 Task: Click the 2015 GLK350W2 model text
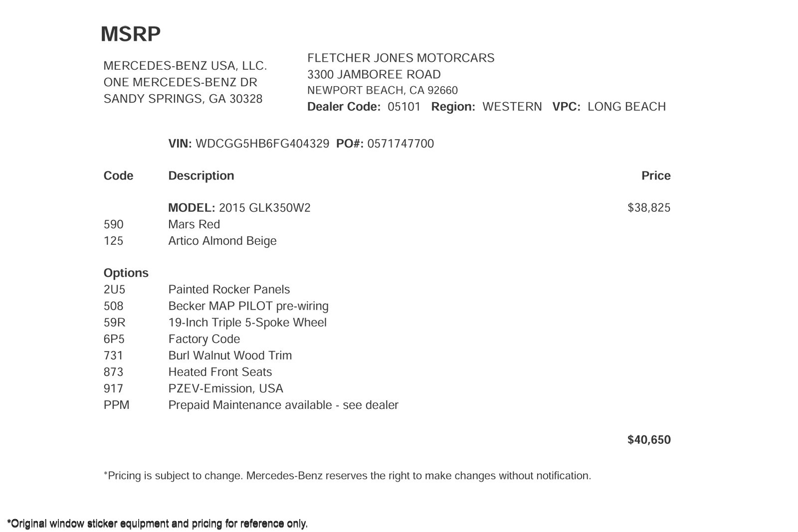(x=264, y=208)
